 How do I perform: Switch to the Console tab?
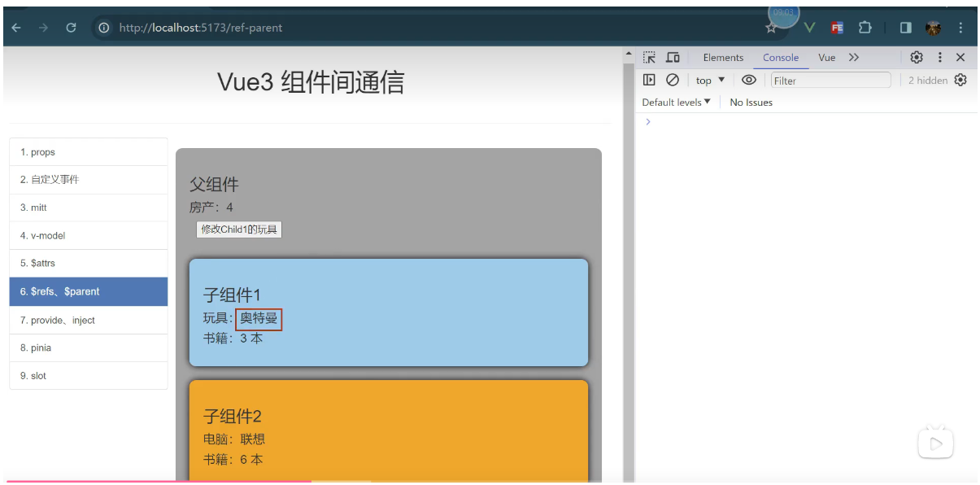pos(781,57)
